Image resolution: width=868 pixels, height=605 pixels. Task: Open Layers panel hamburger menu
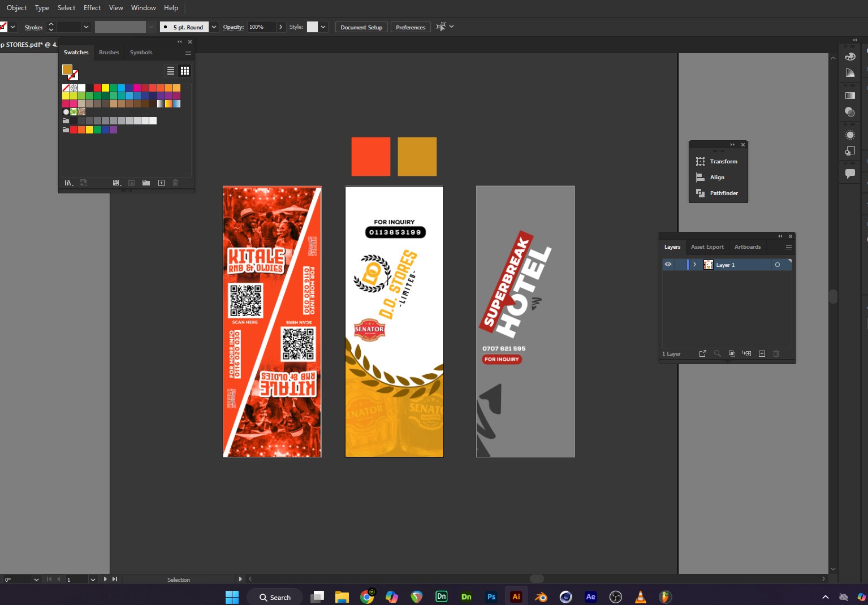[789, 247]
